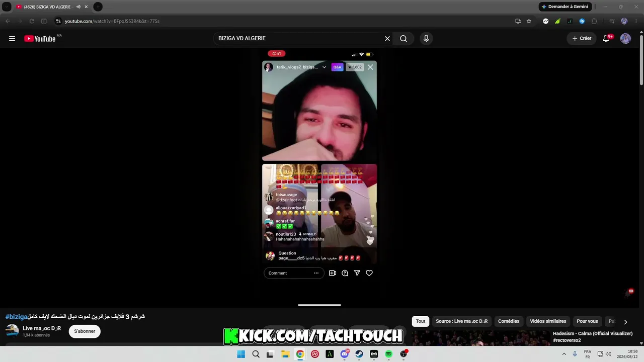The image size is (644, 362).
Task: Open the YouTube guide hamburger menu
Action: coord(12,39)
